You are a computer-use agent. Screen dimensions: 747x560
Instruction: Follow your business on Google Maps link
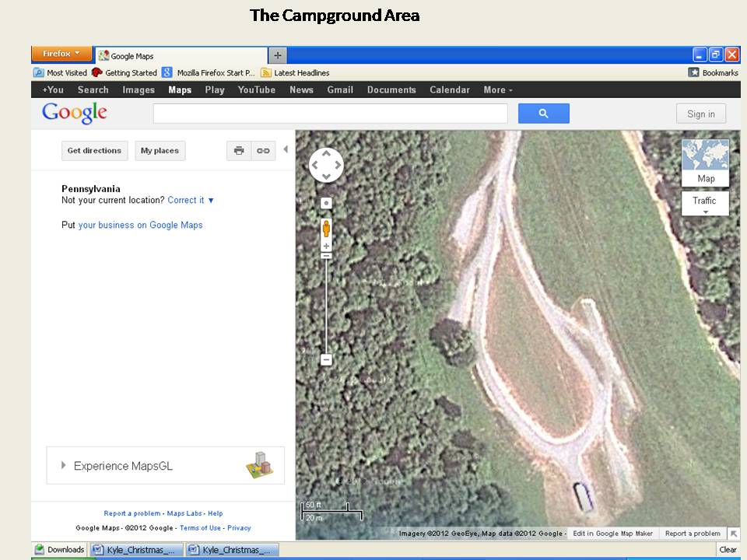coord(141,226)
